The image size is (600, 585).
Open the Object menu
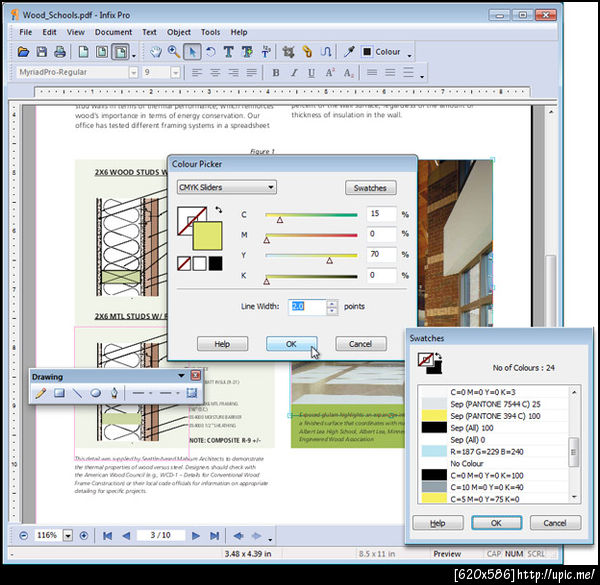[179, 32]
